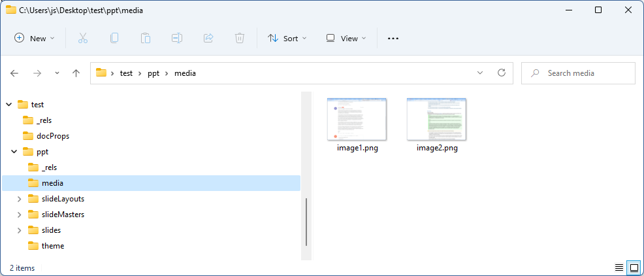Open recent locations chevron

[x=57, y=73]
